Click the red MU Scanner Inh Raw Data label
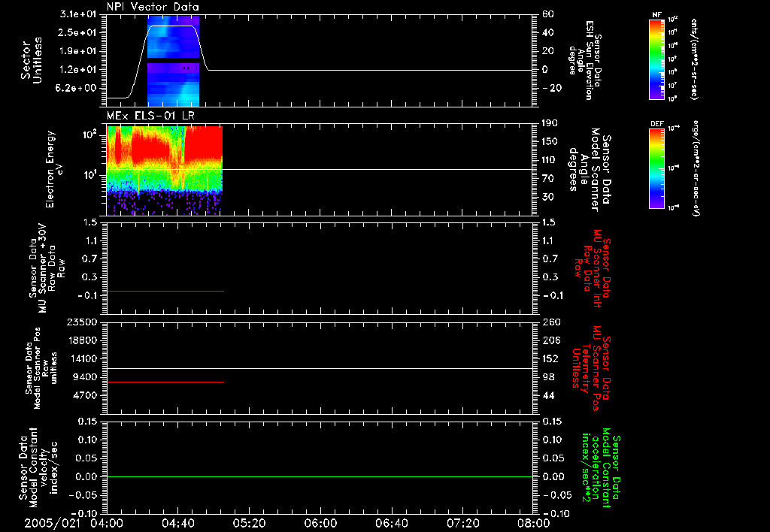The height and width of the screenshot is (532, 770). click(593, 269)
